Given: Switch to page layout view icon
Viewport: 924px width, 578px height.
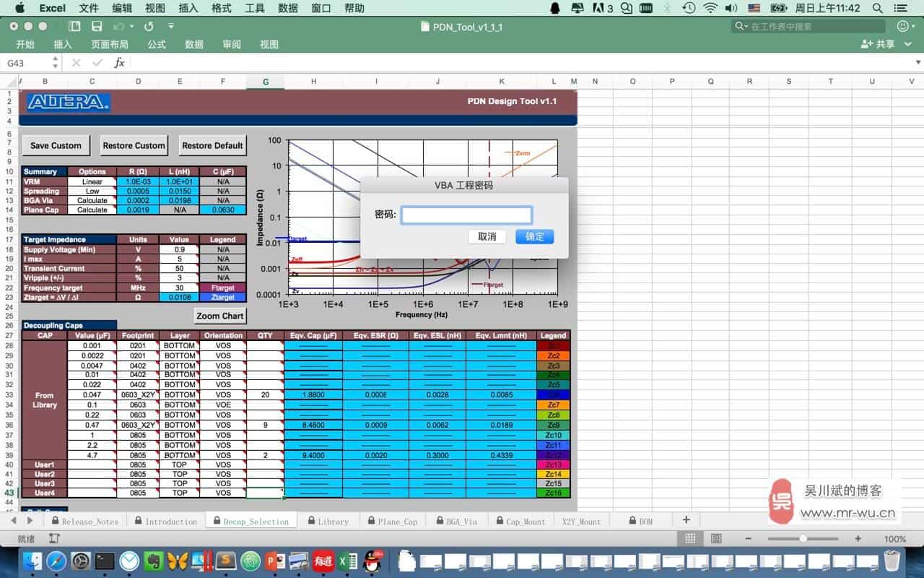Looking at the screenshot, I should point(716,539).
